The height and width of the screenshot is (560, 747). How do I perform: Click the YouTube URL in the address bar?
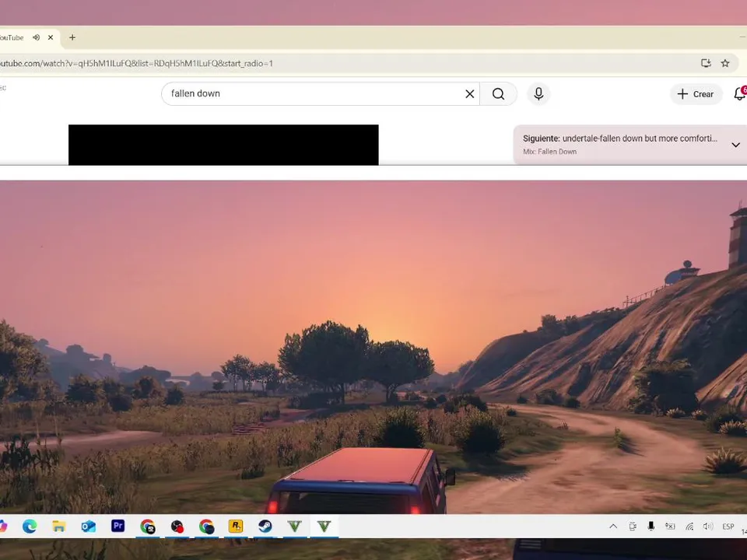(137, 63)
